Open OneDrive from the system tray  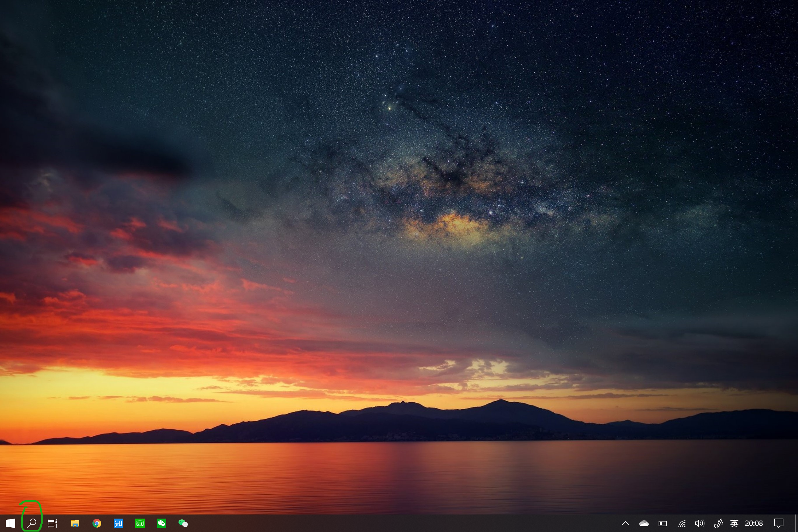pyautogui.click(x=644, y=523)
